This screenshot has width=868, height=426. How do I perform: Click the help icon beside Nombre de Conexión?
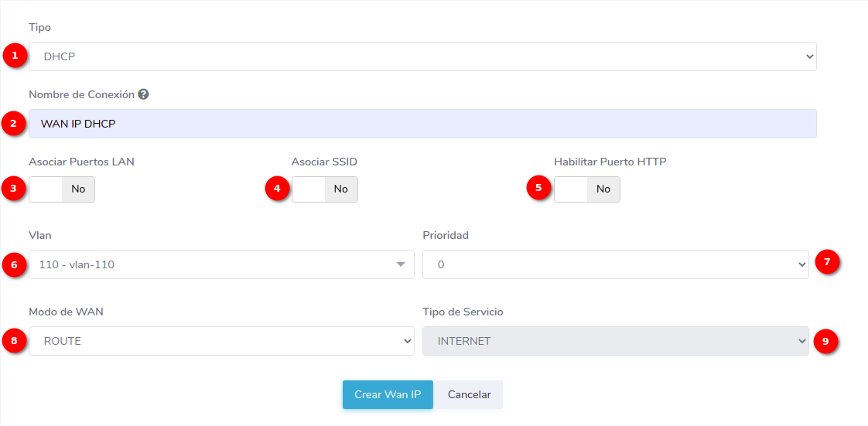[x=143, y=94]
